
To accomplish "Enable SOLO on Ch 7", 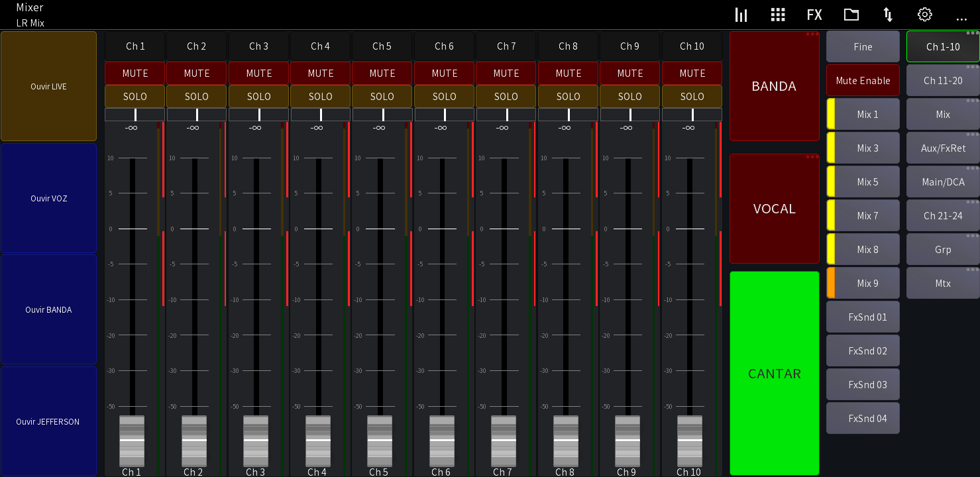I will coord(506,96).
